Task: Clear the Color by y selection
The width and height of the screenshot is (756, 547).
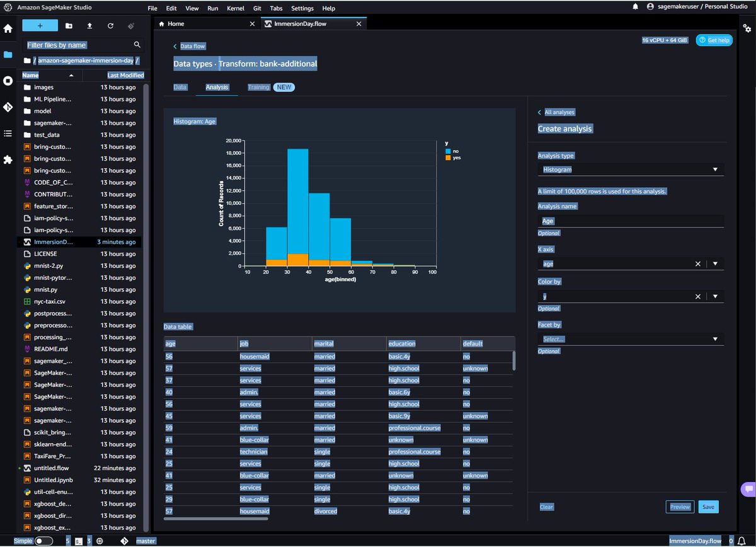Action: pos(697,296)
